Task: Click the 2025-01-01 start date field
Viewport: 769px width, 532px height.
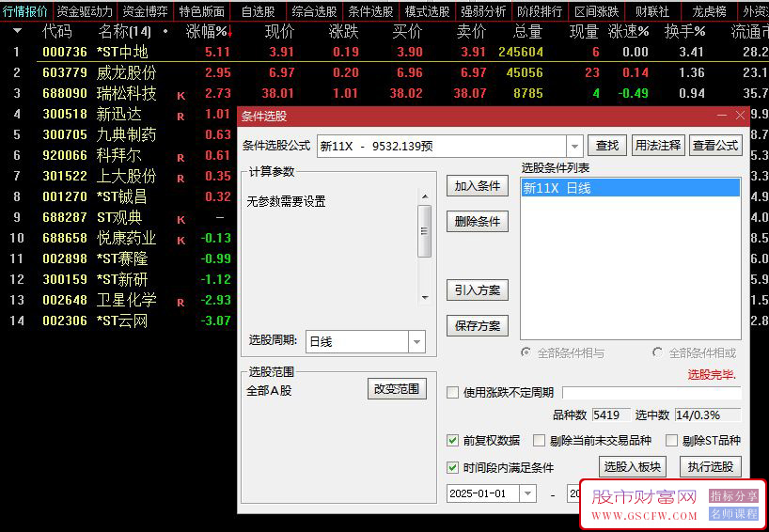Action: coord(483,493)
